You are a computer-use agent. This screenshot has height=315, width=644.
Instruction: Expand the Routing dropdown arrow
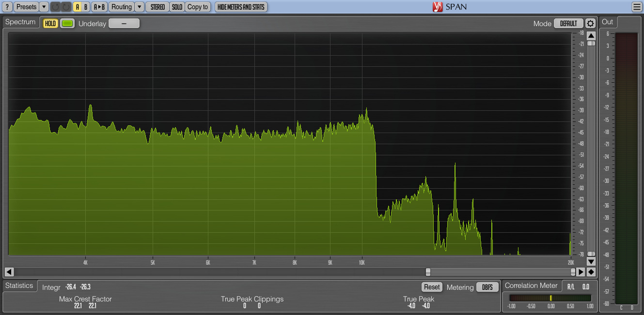139,7
